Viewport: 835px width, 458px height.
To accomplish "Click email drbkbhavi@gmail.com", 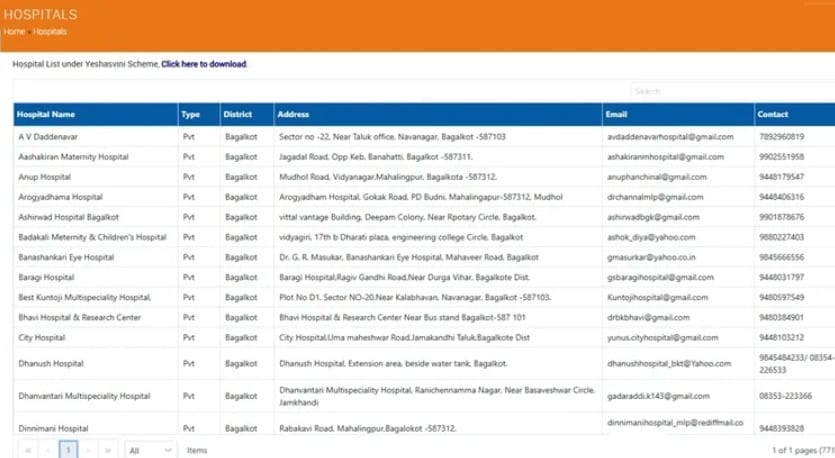I will pyautogui.click(x=648, y=317).
